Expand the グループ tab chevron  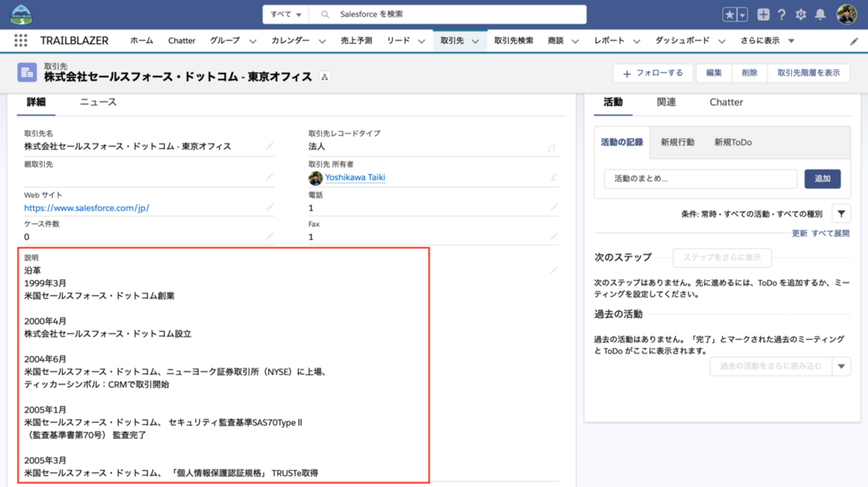click(x=252, y=41)
